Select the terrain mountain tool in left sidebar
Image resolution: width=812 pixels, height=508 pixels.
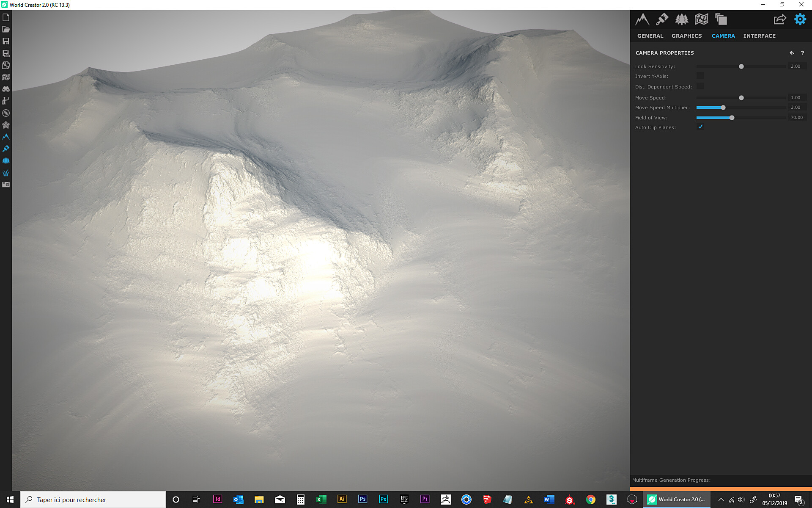5,136
